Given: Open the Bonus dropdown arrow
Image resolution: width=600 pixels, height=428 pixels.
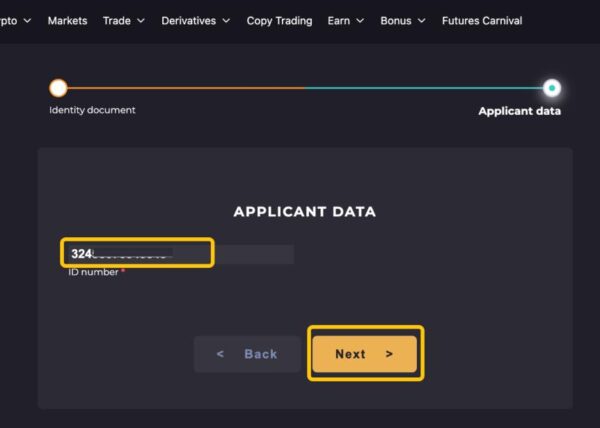Looking at the screenshot, I should [421, 21].
